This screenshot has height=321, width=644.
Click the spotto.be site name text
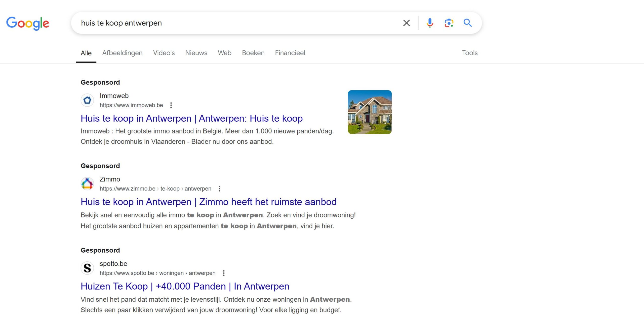click(113, 264)
